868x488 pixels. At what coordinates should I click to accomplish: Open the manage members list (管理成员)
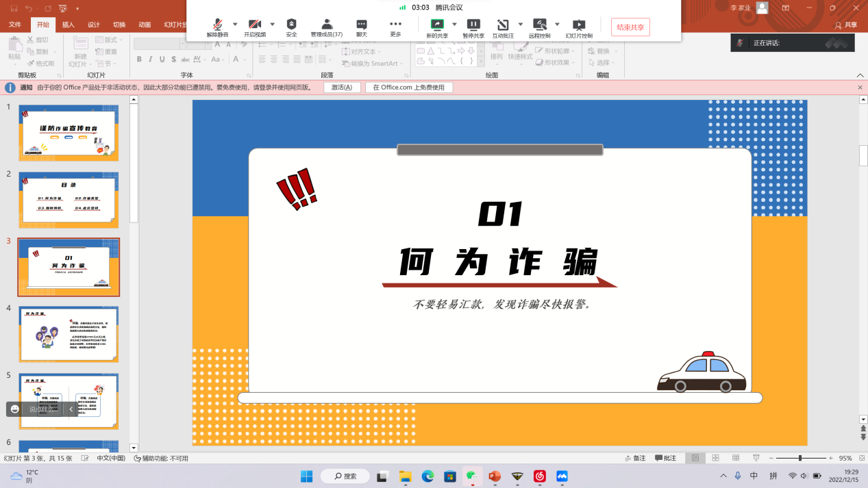tap(326, 26)
